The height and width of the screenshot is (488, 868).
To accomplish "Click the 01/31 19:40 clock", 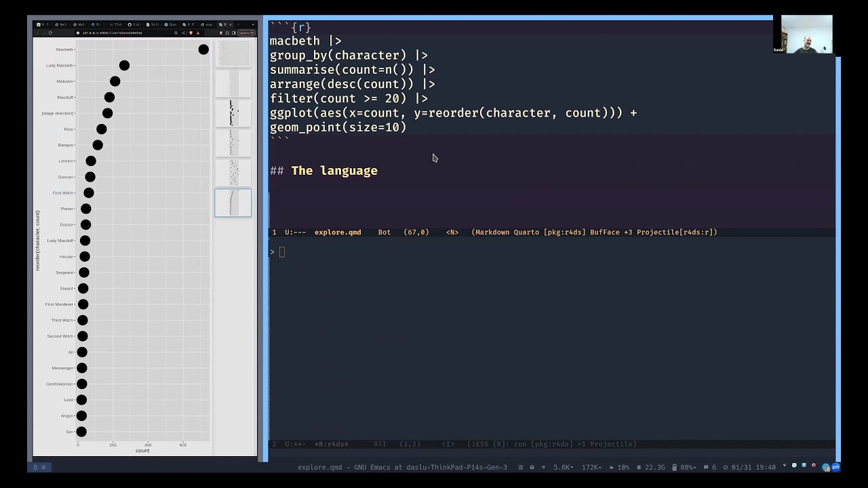I will click(x=749, y=467).
